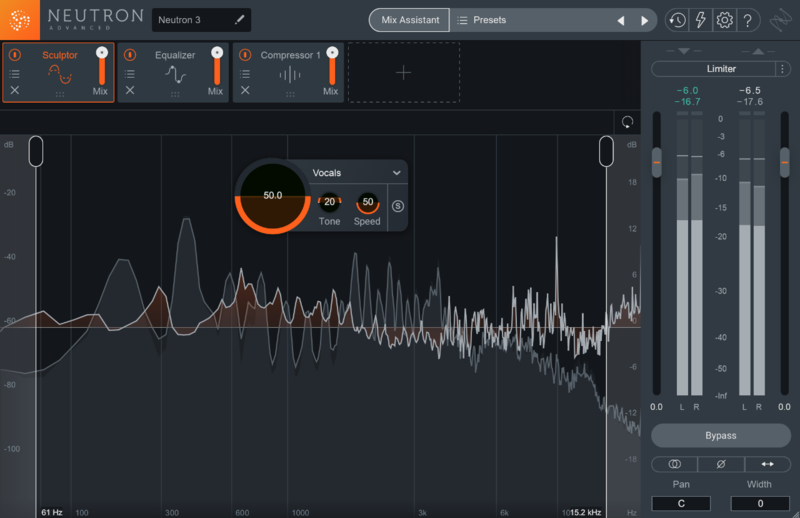Click output meter up-triangle icon
The width and height of the screenshot is (800, 518).
click(758, 51)
